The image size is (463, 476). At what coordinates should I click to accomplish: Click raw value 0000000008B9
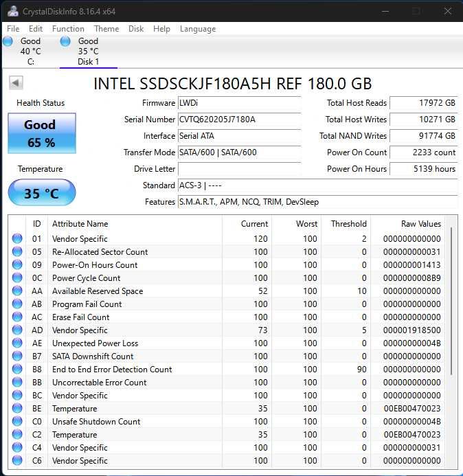point(411,277)
